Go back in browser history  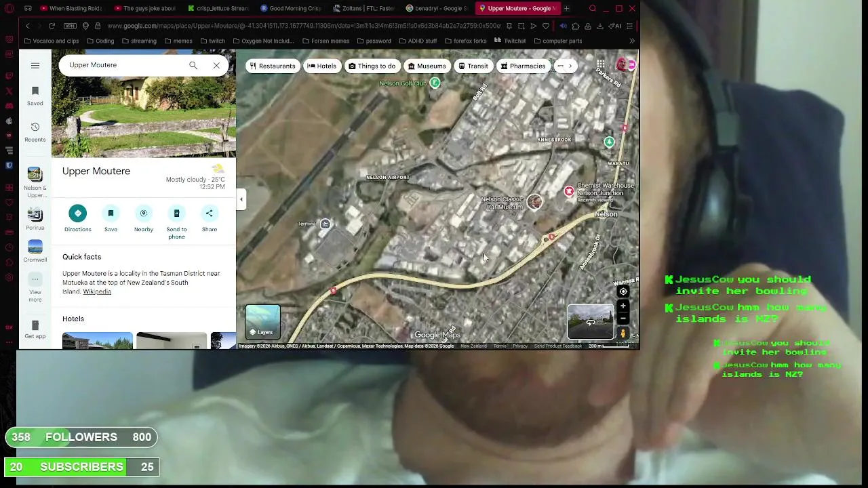[x=27, y=26]
